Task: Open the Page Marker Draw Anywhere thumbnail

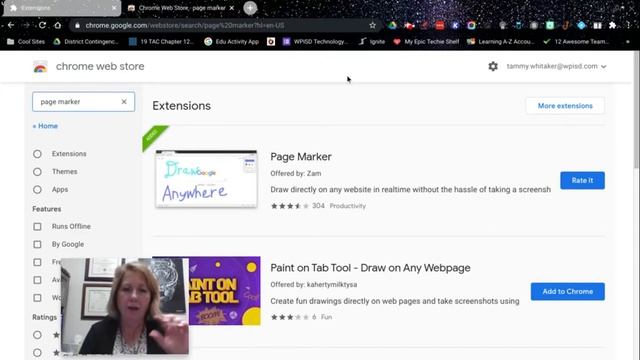Action: [x=206, y=179]
